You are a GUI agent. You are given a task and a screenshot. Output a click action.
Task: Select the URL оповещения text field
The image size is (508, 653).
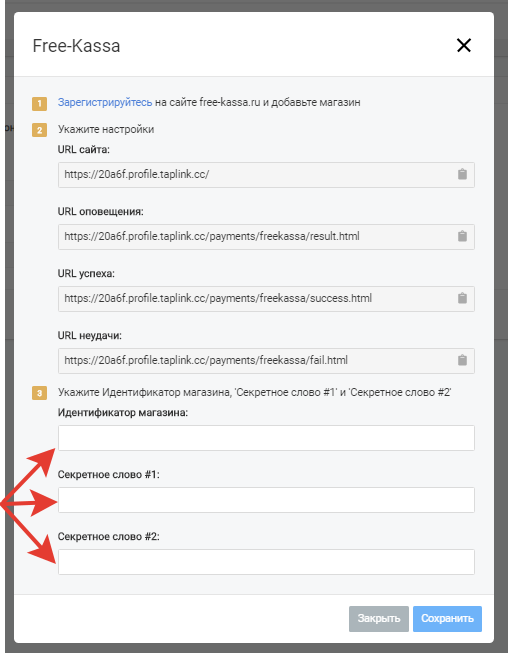pyautogui.click(x=266, y=237)
